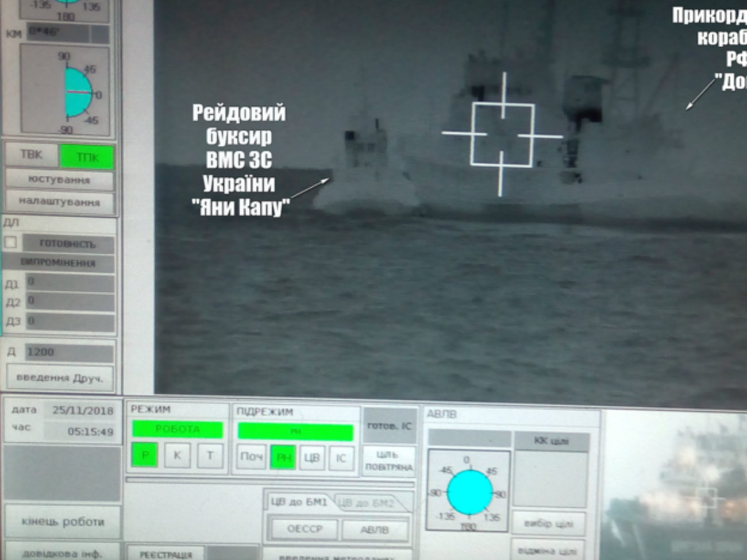Switch to the Поч submode
This screenshot has width=747, height=560.
tap(251, 457)
